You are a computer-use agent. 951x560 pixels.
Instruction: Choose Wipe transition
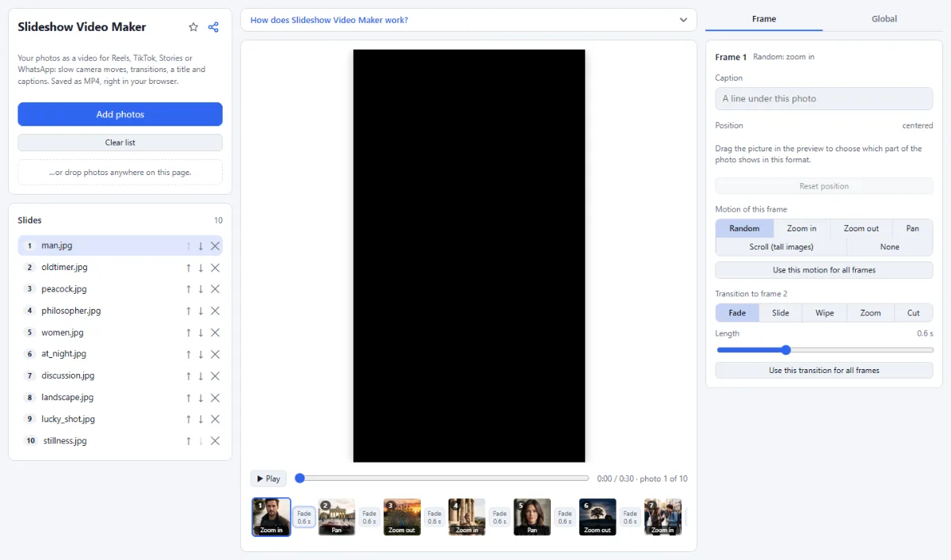pyautogui.click(x=825, y=313)
